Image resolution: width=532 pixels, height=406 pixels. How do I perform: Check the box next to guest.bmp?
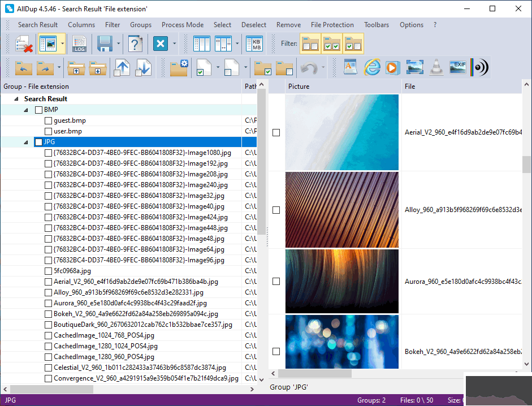click(x=49, y=120)
